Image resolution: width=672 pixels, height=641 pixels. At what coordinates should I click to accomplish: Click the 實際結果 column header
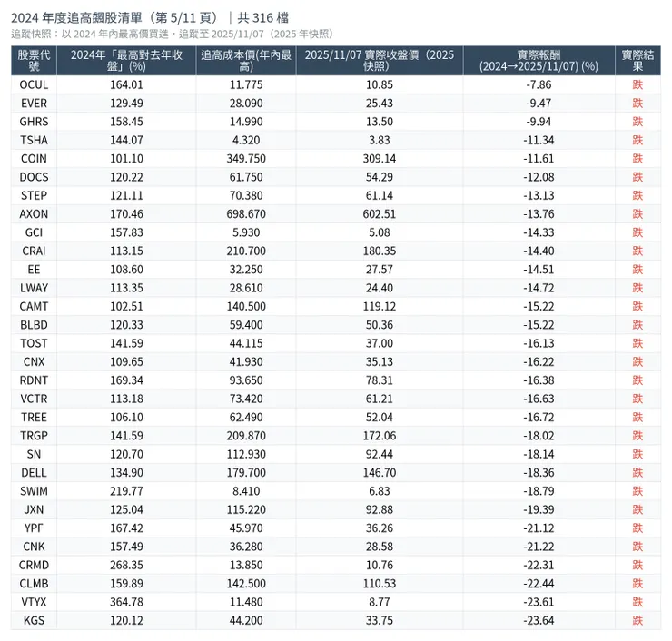pos(637,61)
